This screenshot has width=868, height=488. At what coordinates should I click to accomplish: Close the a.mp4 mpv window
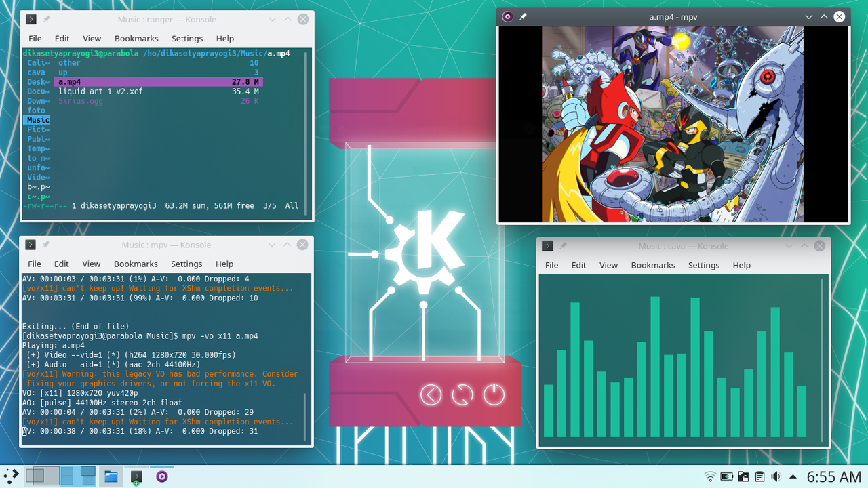click(840, 17)
